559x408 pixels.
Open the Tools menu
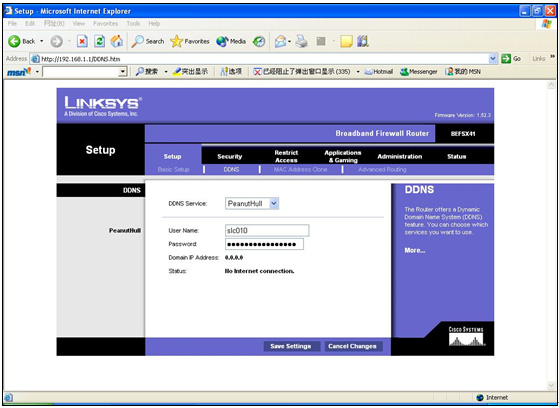click(133, 24)
